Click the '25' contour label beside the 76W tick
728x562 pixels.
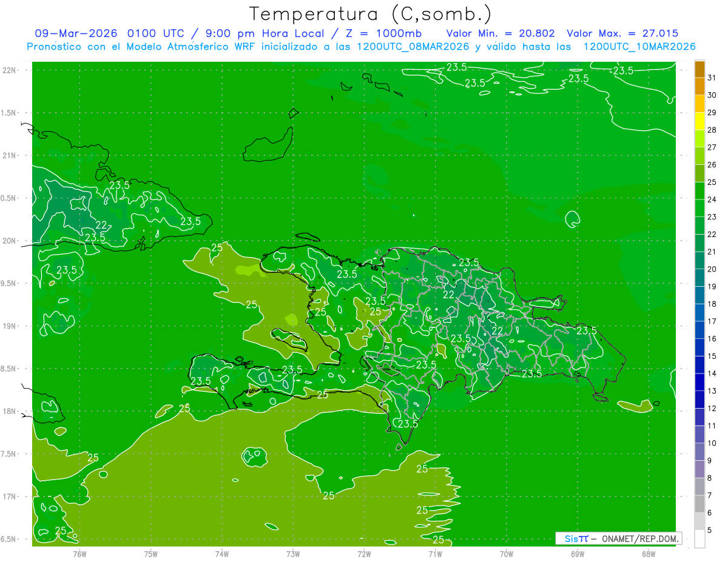(x=61, y=530)
